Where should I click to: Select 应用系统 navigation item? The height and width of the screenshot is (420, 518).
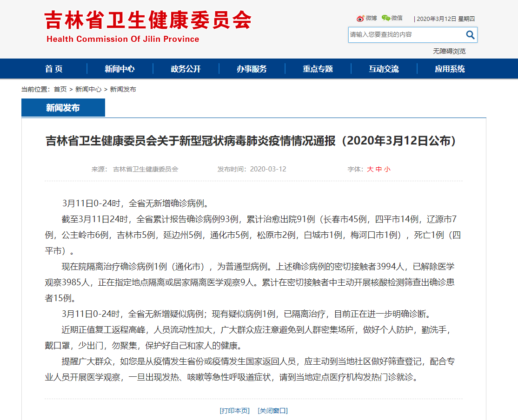tap(450, 69)
